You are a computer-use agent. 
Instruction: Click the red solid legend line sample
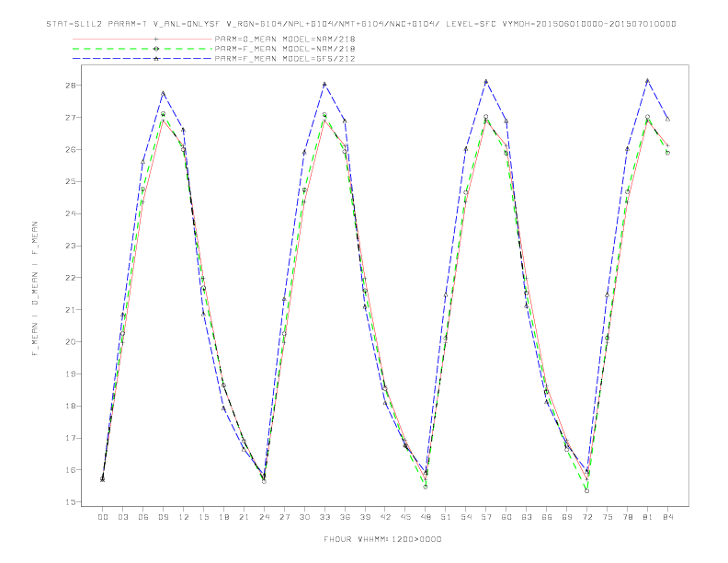coord(142,39)
